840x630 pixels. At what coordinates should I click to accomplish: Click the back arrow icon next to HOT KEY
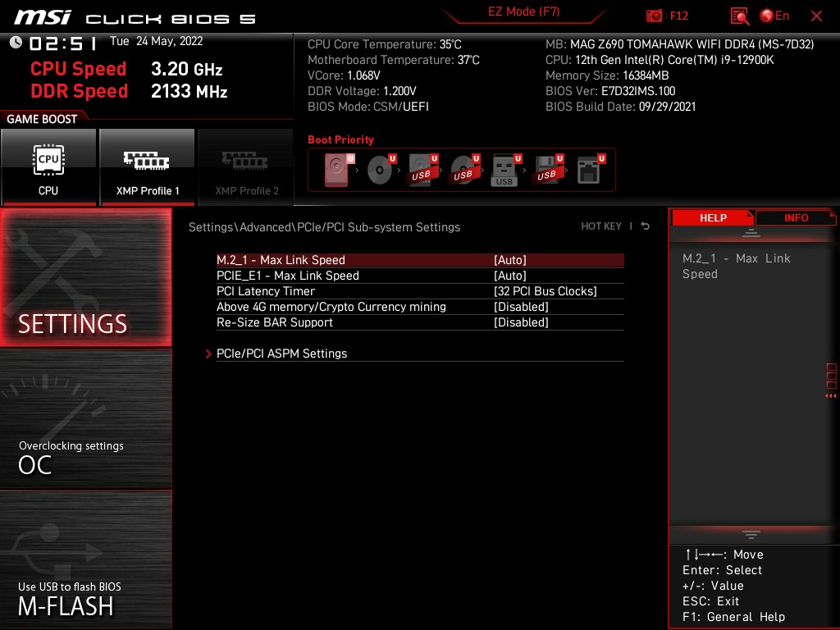(646, 226)
